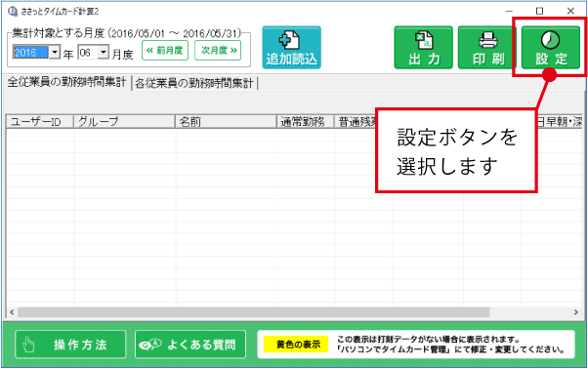Open よくある質問 Q&A icon button
The width and height of the screenshot is (588, 369).
[190, 345]
